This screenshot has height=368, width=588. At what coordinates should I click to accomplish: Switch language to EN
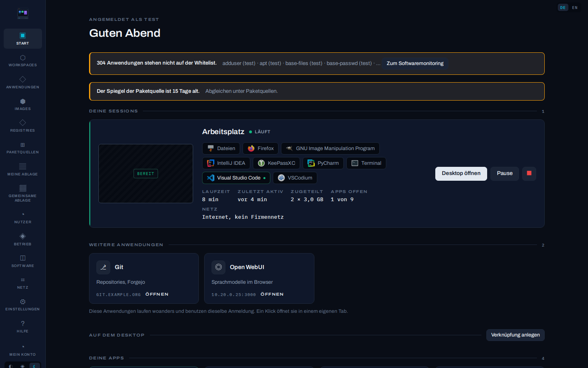pos(575,7)
